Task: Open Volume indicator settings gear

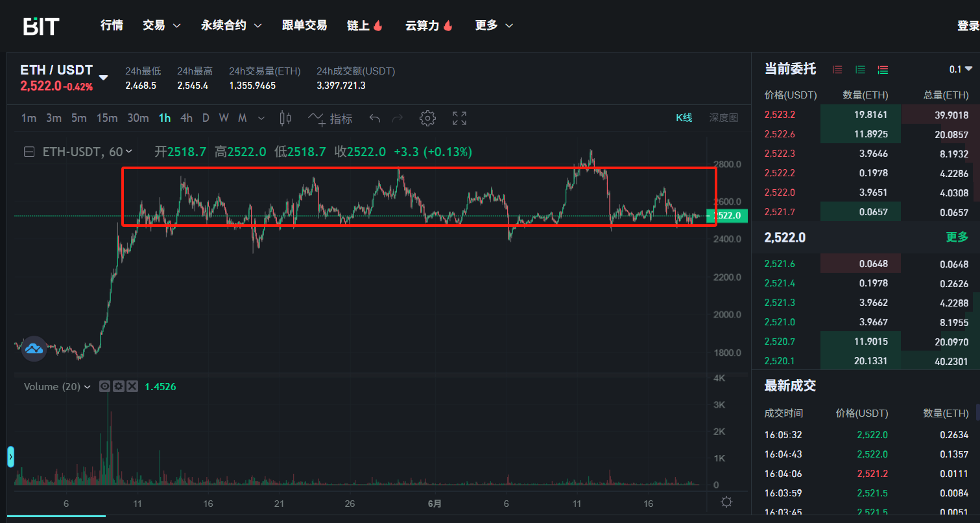Action: [118, 386]
